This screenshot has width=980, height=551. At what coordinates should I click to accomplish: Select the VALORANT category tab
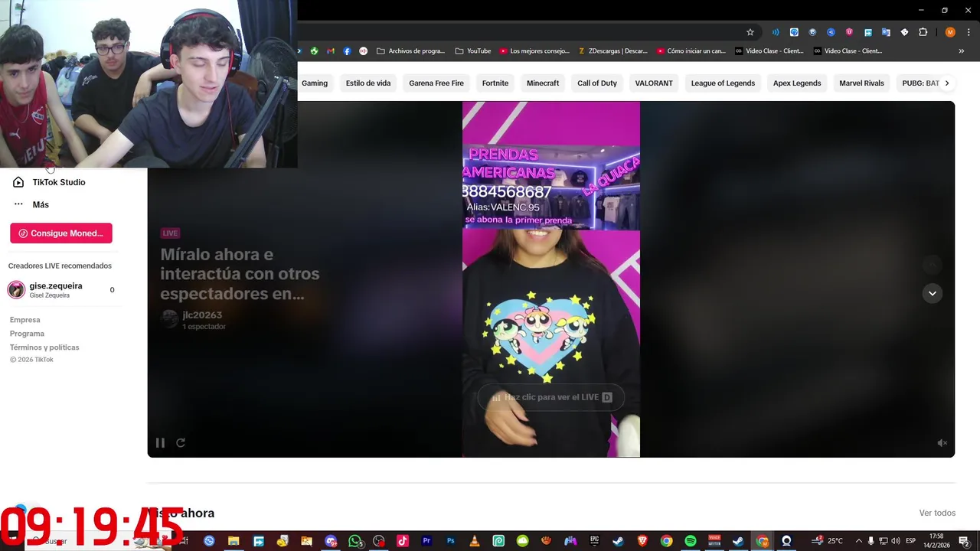coord(654,83)
